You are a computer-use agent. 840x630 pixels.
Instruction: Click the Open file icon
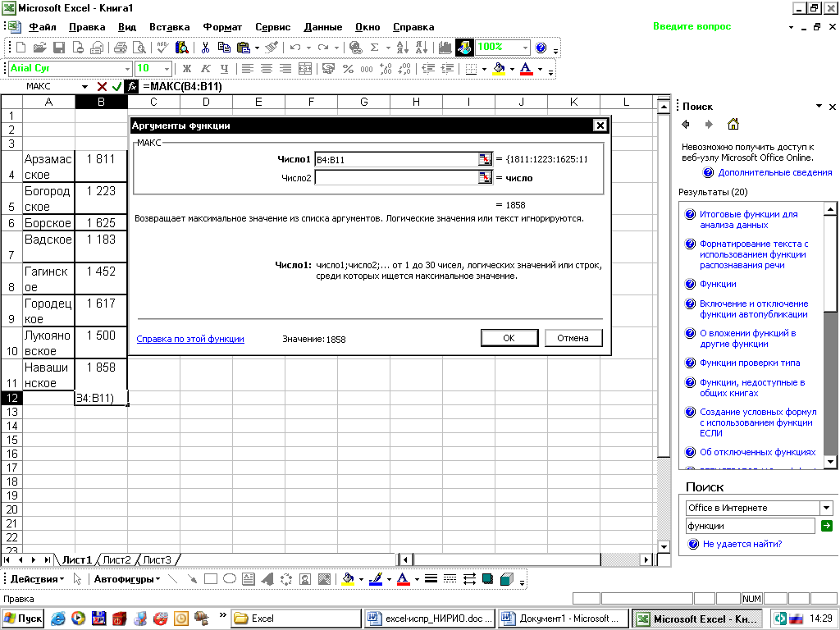click(39, 48)
